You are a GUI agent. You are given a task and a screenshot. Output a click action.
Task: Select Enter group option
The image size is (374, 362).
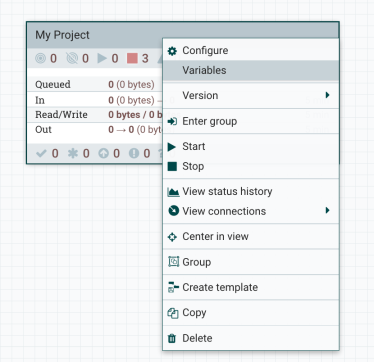pyautogui.click(x=251, y=121)
